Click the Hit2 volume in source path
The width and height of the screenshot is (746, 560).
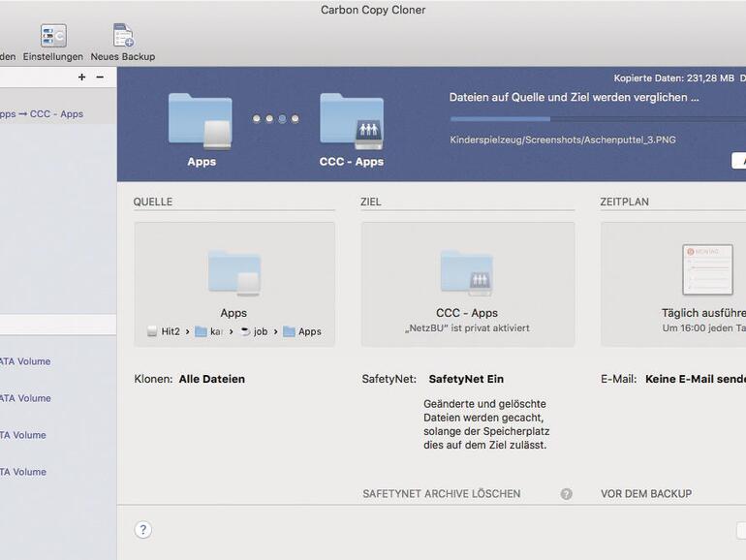click(164, 331)
